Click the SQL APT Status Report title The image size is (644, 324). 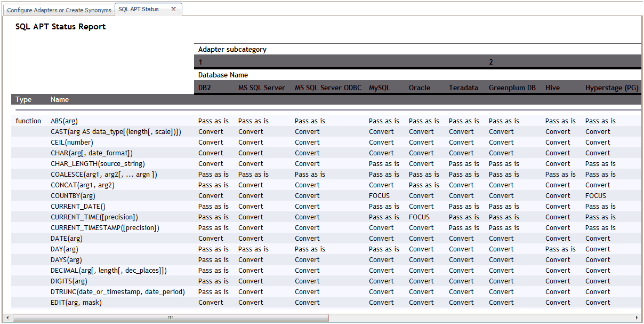pos(60,27)
